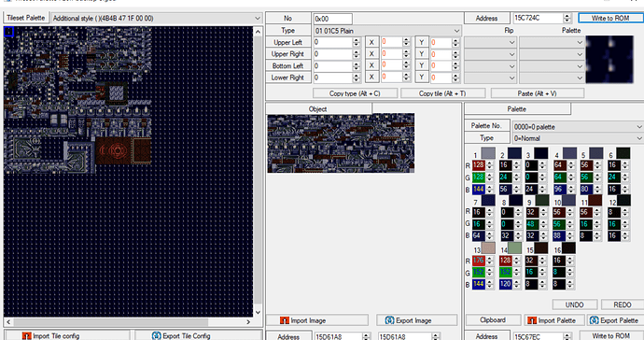The width and height of the screenshot is (644, 340).
Task: Click Import Tile config button
Action: coord(67,335)
